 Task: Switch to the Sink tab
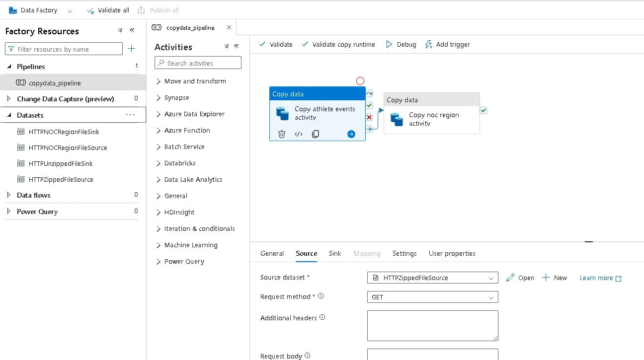point(334,253)
